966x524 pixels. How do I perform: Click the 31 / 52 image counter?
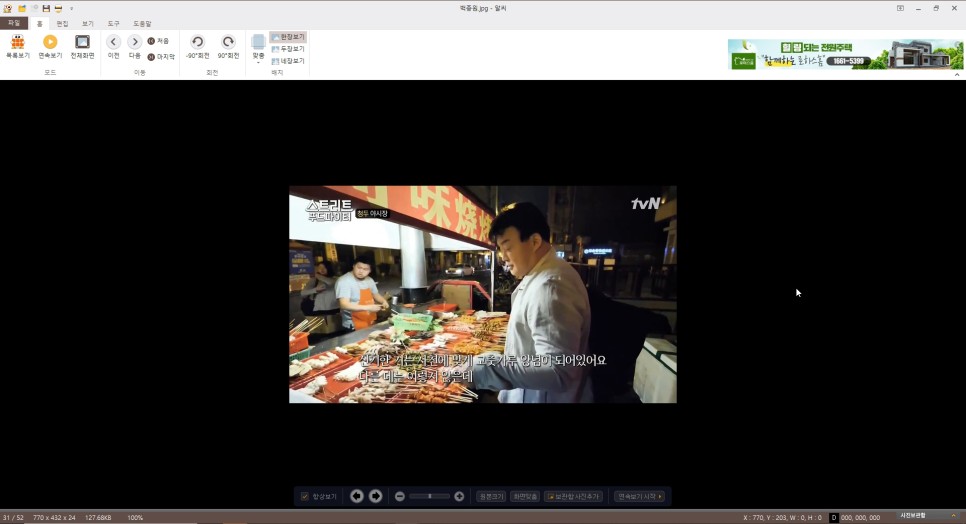tap(13, 518)
